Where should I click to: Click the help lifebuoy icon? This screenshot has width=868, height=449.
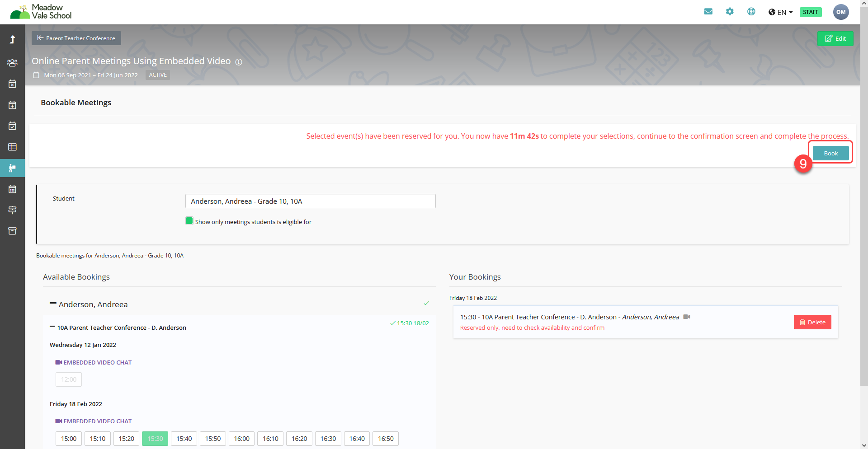coord(751,12)
